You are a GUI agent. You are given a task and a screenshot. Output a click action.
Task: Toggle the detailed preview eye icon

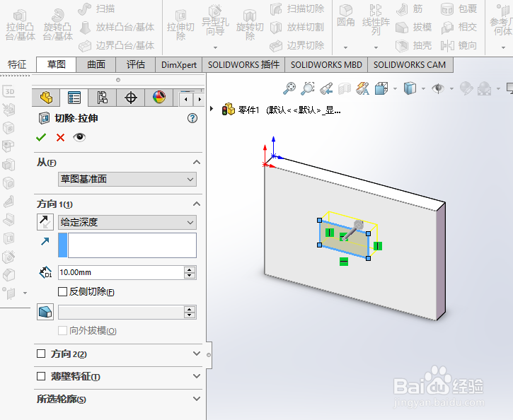(79, 137)
